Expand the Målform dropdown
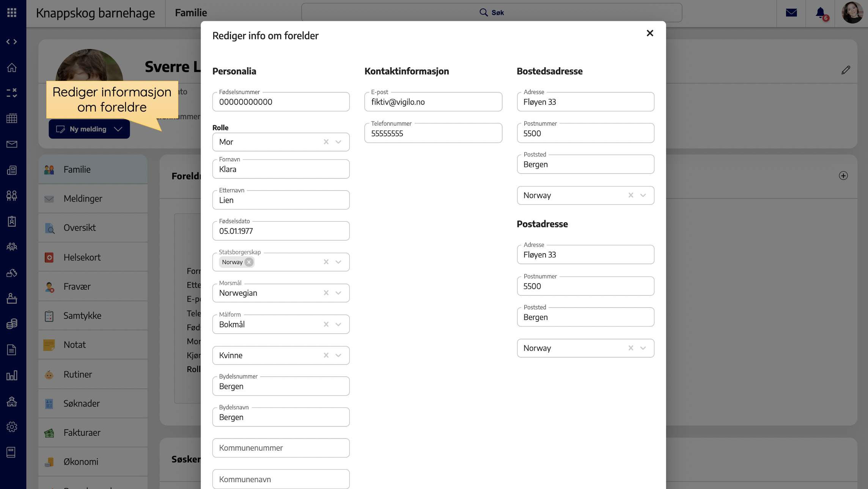This screenshot has width=868, height=489. pyautogui.click(x=338, y=325)
